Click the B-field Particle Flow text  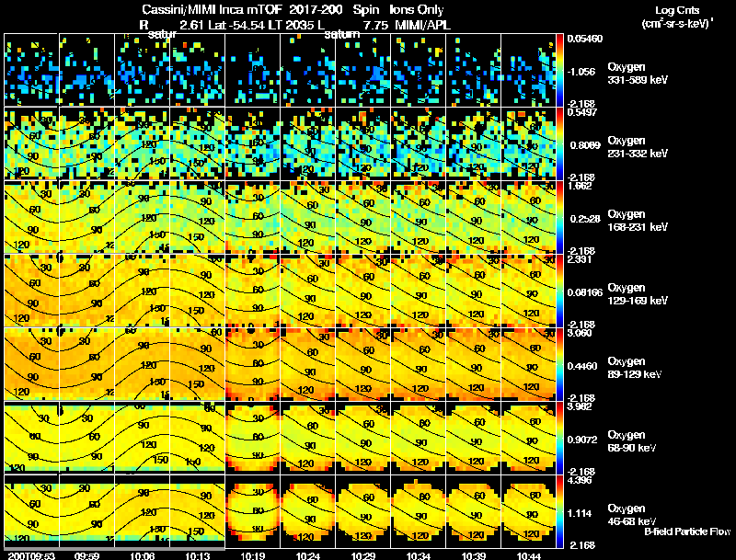tap(687, 531)
